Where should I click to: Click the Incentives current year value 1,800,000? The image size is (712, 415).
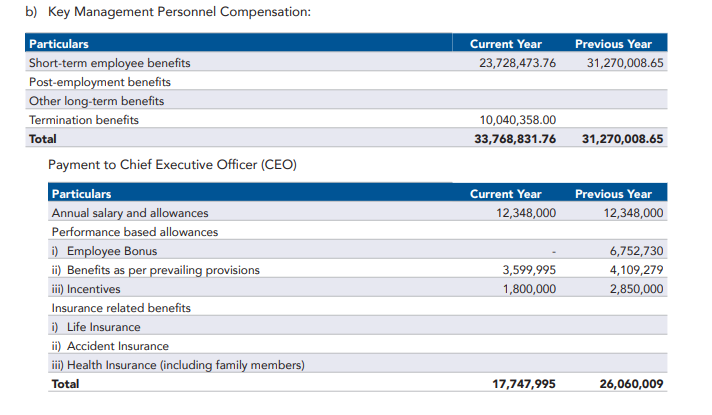tap(529, 289)
